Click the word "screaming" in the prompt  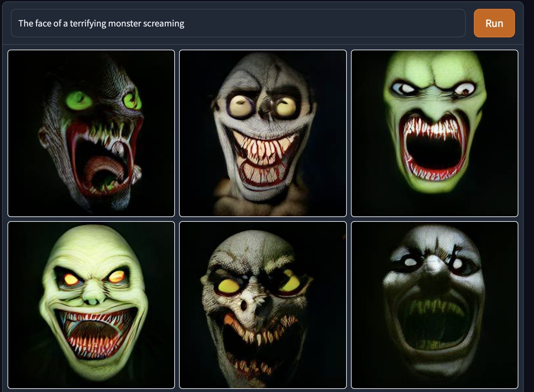(163, 23)
